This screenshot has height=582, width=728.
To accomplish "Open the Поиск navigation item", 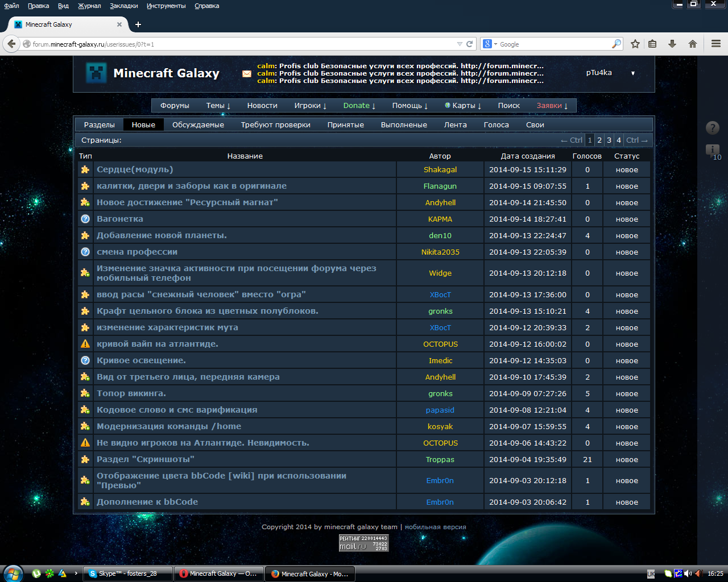I will (x=509, y=105).
